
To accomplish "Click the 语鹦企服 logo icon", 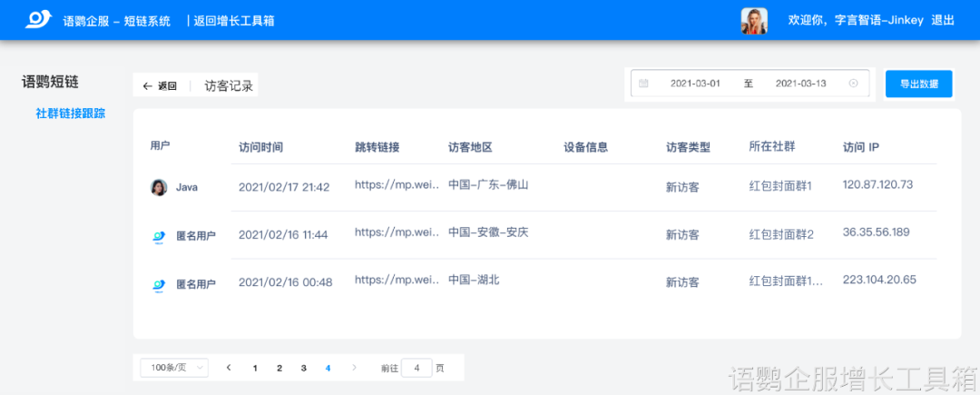I will tap(39, 20).
